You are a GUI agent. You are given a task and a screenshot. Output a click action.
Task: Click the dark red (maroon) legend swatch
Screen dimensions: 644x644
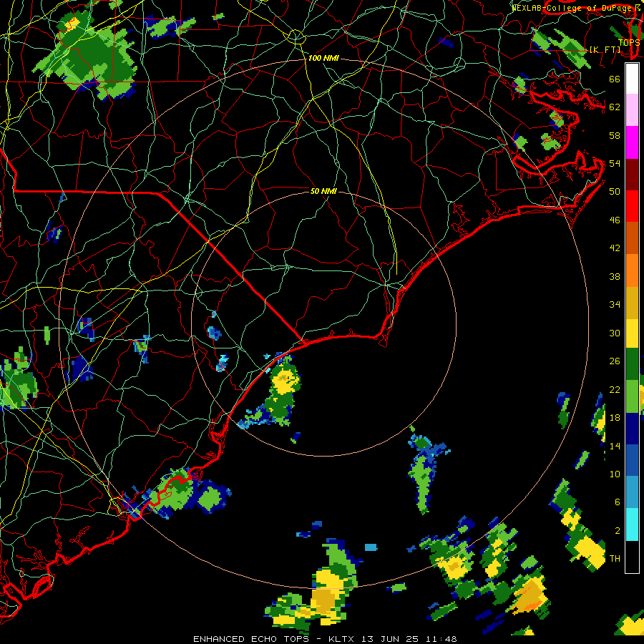(632, 175)
